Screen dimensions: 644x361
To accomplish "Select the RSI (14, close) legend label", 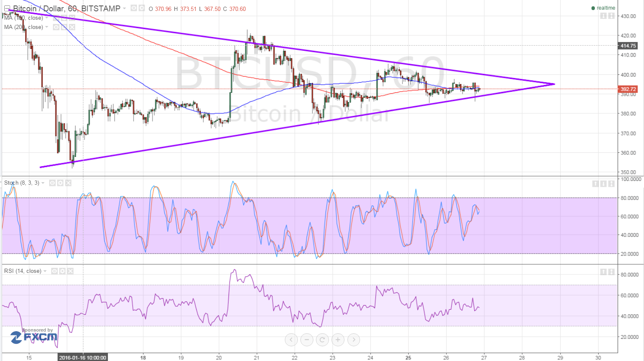I will (23, 271).
